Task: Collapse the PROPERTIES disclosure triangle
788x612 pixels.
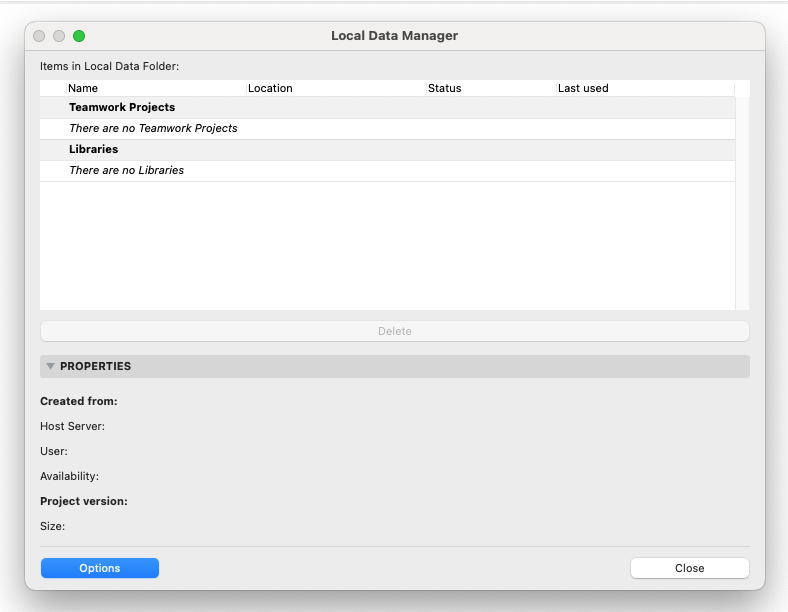Action: point(50,366)
